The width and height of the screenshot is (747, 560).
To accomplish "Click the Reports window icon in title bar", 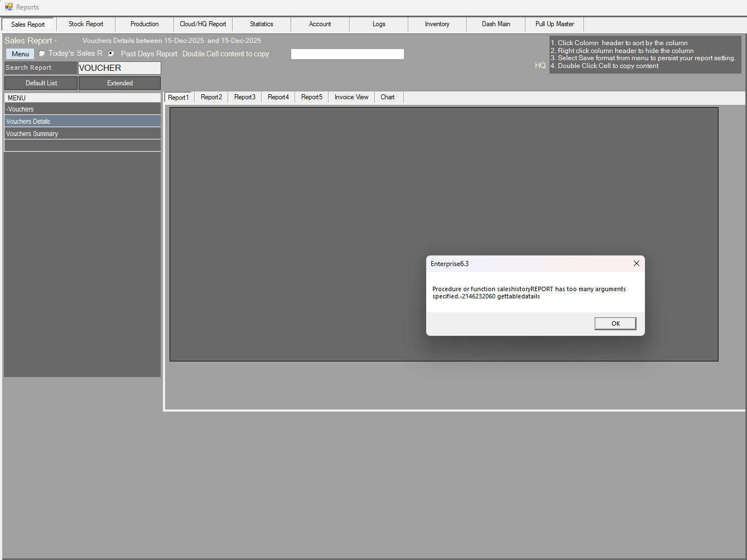I will [8, 7].
